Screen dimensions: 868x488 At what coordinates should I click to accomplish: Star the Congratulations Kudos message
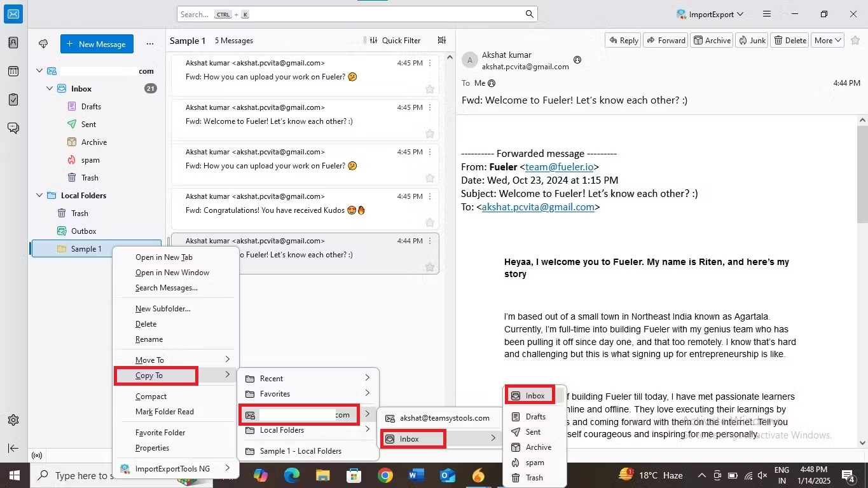pos(430,222)
